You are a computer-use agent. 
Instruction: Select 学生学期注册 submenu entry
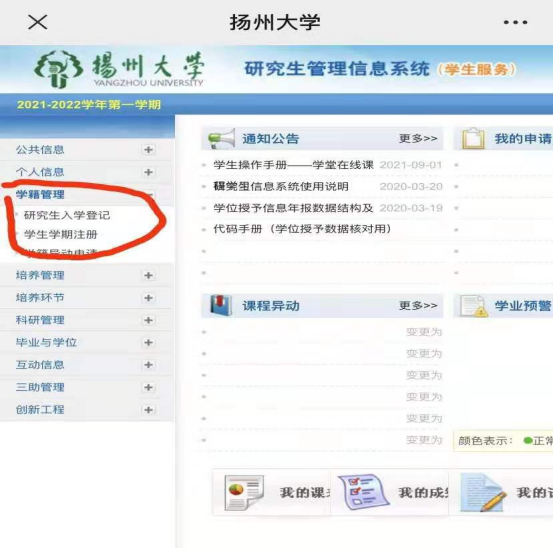pos(60,234)
